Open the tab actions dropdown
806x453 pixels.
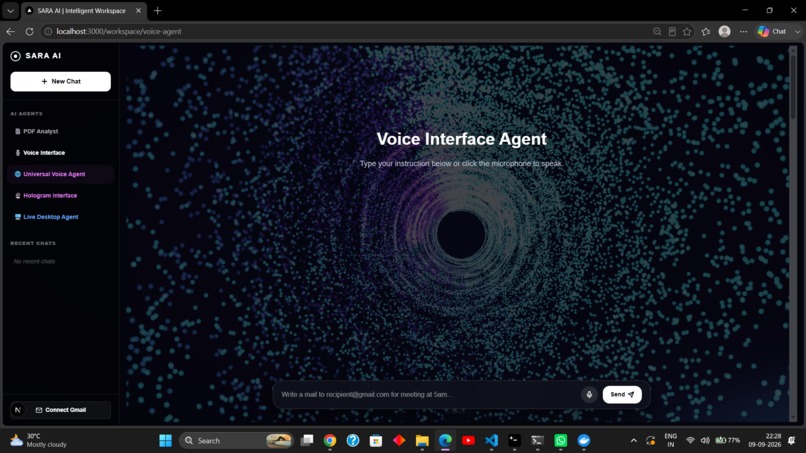click(x=10, y=10)
